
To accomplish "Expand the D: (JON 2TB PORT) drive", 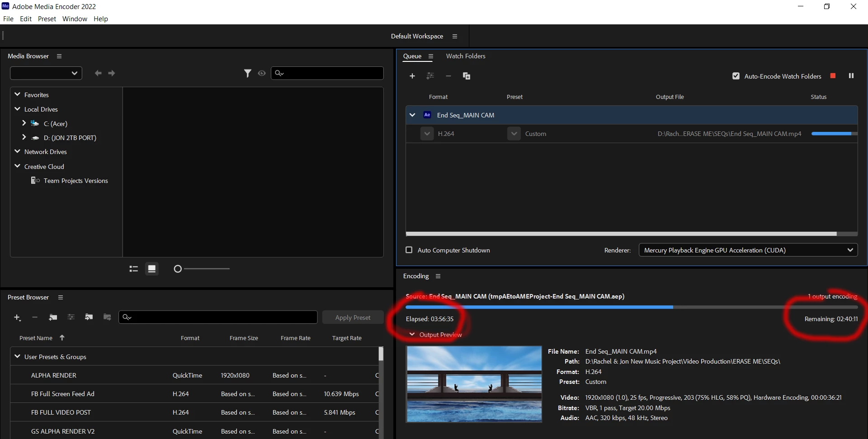I will coord(24,137).
